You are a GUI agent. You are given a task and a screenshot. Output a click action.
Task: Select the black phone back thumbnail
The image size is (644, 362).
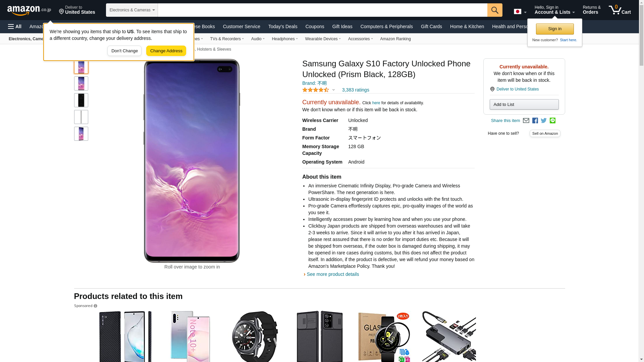(81, 100)
